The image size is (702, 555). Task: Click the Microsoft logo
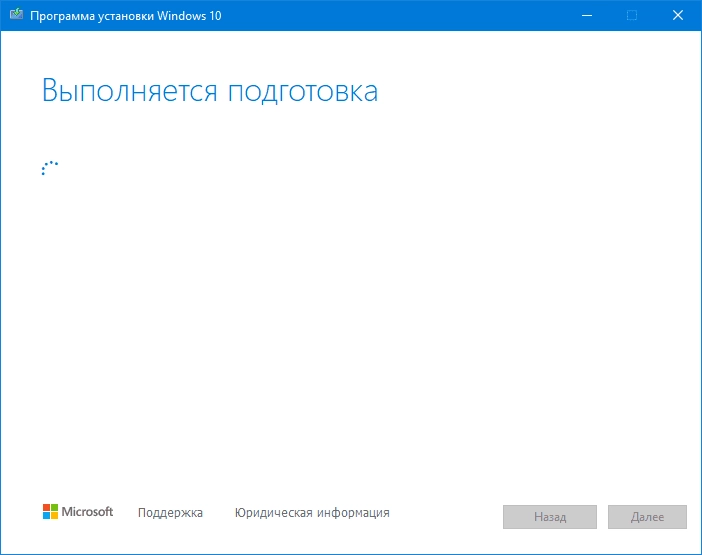(x=78, y=512)
